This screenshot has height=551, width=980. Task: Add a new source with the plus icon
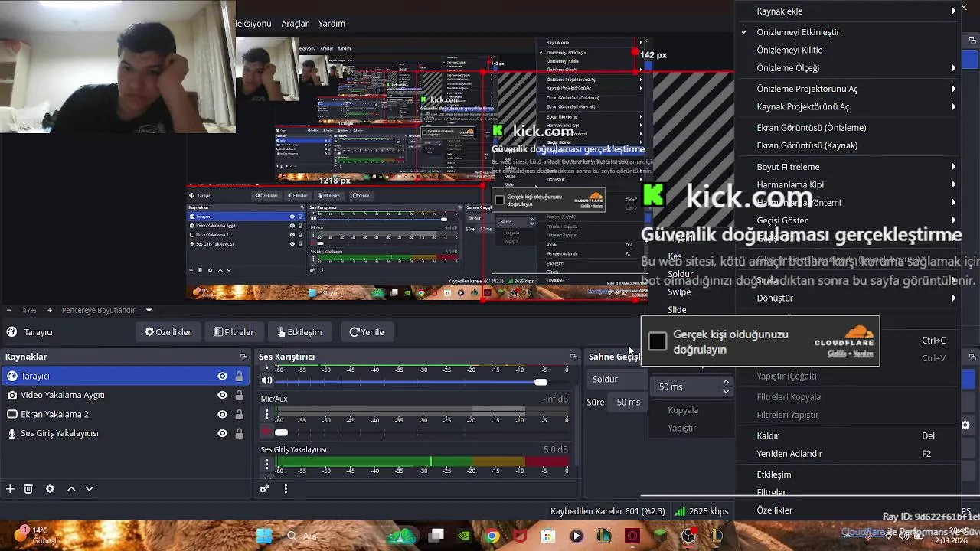[x=10, y=488]
